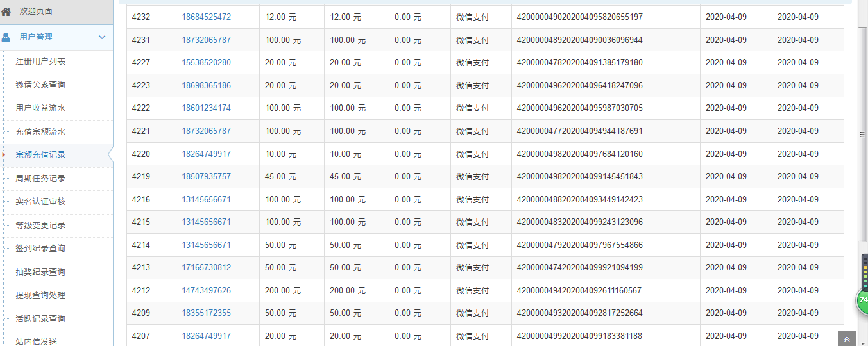Click 微信支付 in row 4223
This screenshot has height=346, width=868.
point(473,85)
